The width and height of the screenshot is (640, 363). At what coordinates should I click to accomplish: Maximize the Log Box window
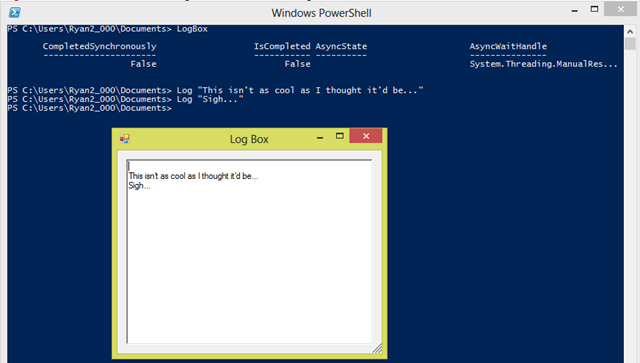(x=340, y=136)
